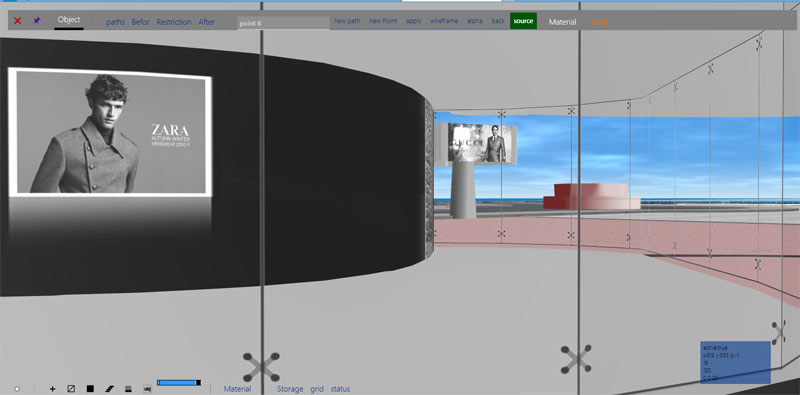The width and height of the screenshot is (800, 395).
Task: Click the obj icon in the bottom toolbar
Action: pos(147,388)
